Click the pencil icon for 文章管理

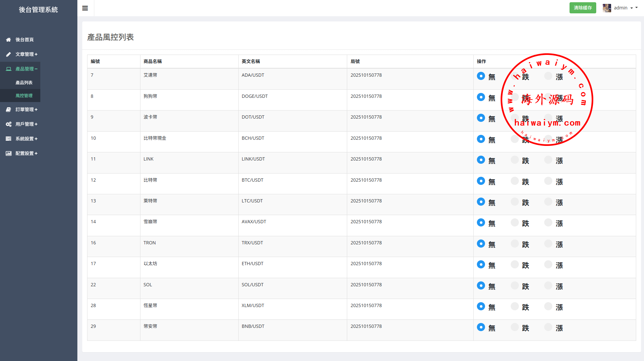click(x=8, y=54)
